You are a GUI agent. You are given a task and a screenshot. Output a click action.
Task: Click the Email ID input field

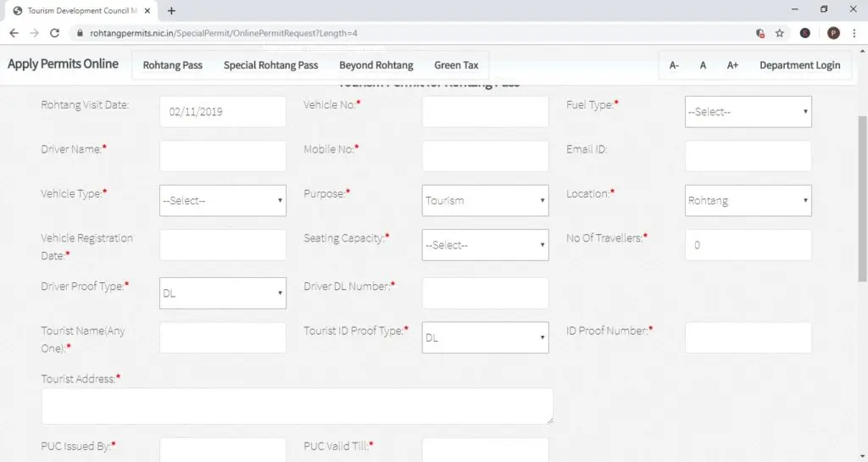748,156
